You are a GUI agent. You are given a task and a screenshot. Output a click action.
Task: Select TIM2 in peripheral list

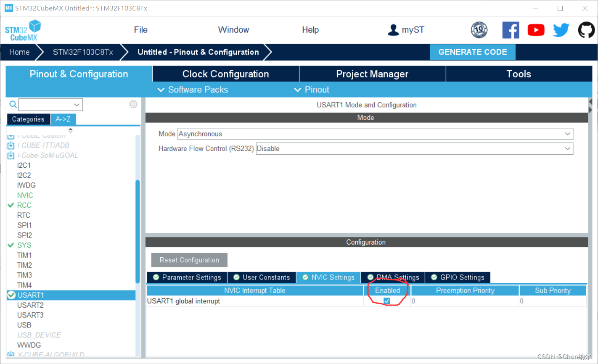tap(24, 265)
